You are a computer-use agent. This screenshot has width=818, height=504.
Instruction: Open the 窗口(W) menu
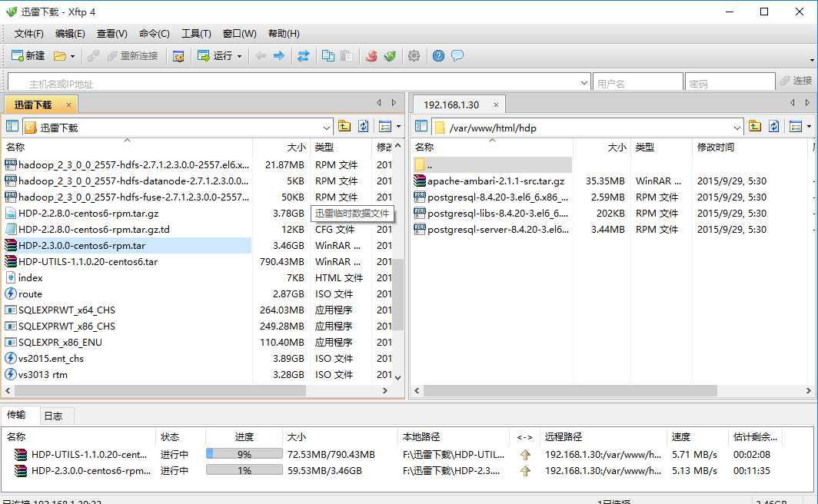tap(239, 33)
